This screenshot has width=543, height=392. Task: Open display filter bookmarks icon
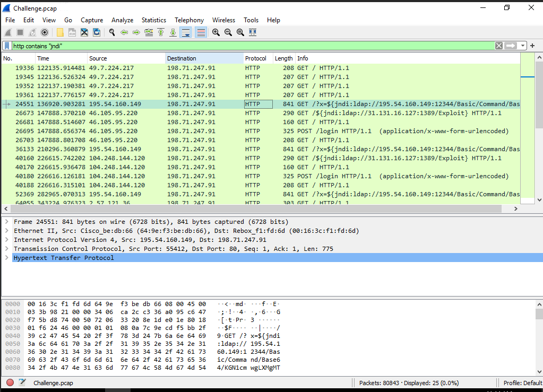7,46
